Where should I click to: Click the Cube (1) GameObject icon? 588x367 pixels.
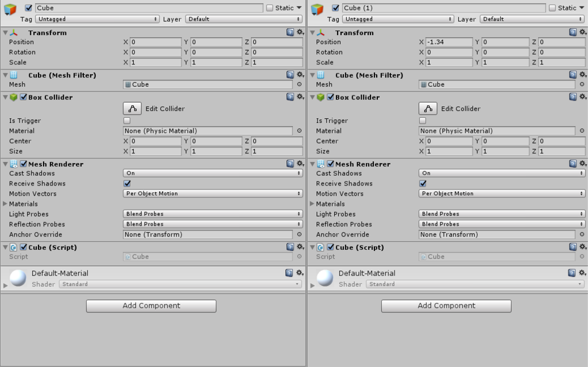coord(317,9)
